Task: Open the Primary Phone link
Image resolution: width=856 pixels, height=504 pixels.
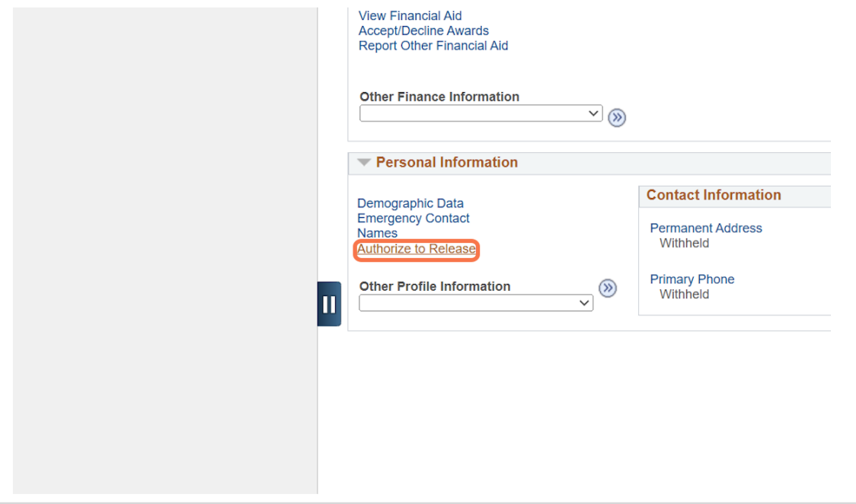Action: (x=692, y=279)
